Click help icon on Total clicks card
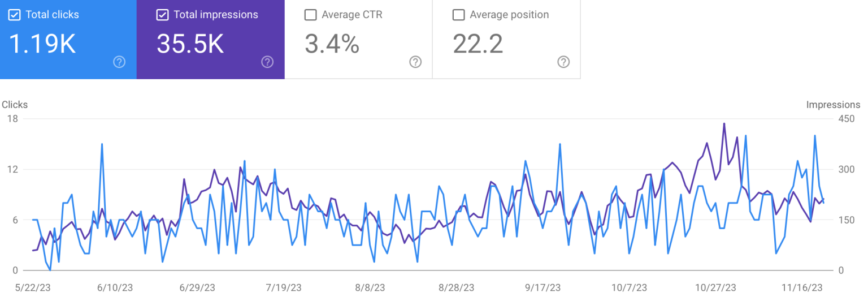 coord(119,62)
